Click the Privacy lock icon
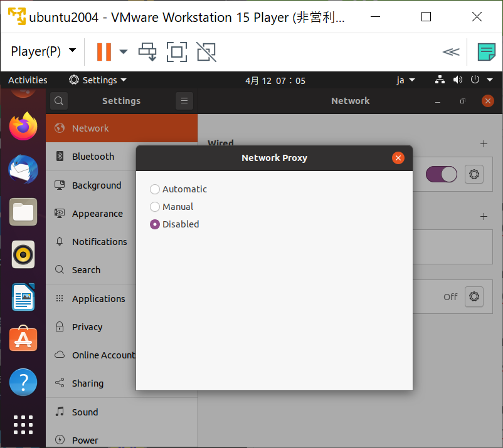503x448 pixels. (x=60, y=327)
